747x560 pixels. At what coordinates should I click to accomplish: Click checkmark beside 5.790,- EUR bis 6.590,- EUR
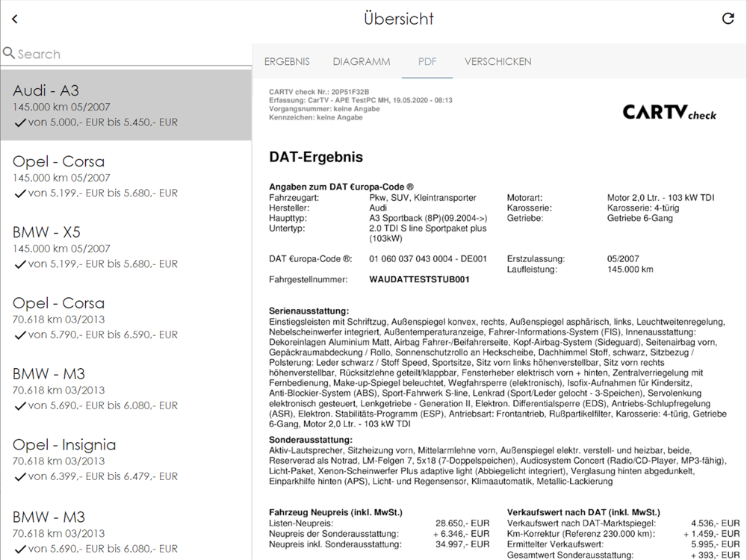click(x=19, y=335)
